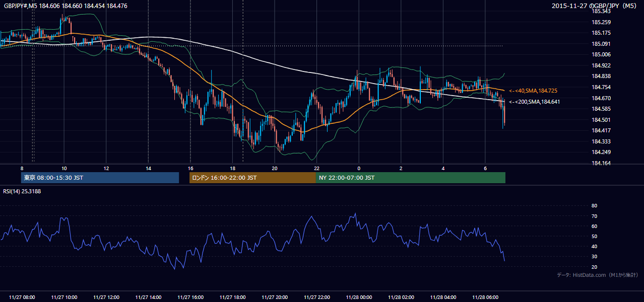This screenshot has width=644, height=302.
Task: Select the Tokyo 08:00-15:30 JST session bar
Action: coord(100,178)
